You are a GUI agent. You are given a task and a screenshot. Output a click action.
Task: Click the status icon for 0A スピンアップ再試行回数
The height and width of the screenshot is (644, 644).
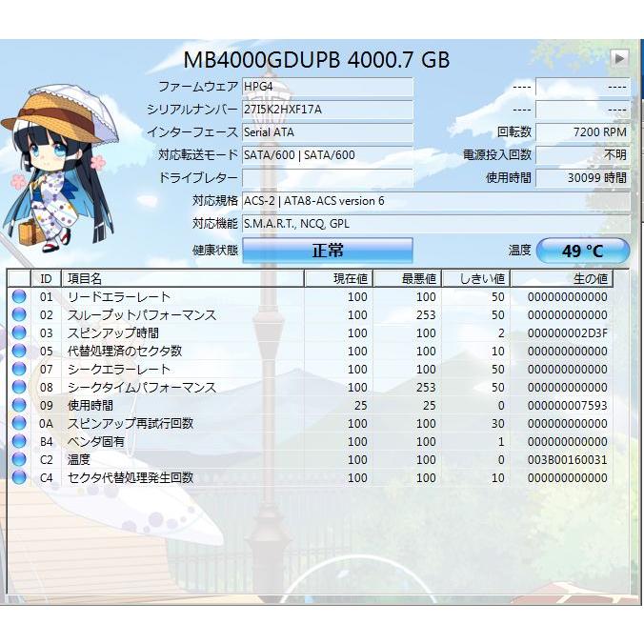(x=19, y=423)
